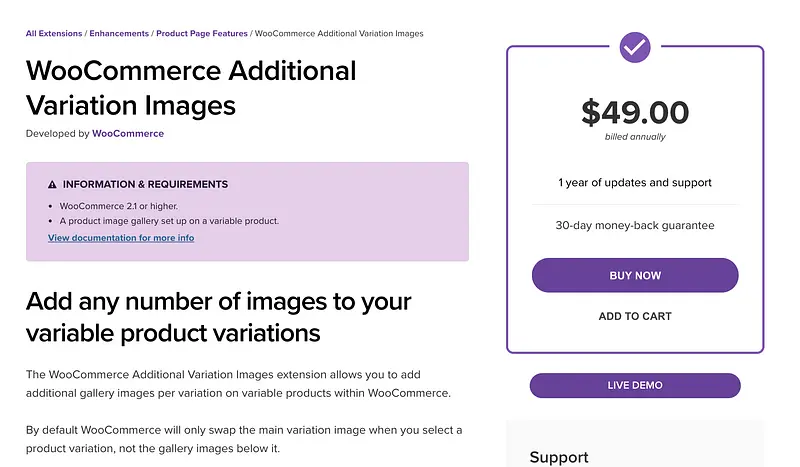This screenshot has width=800, height=467.
Task: Click the checkmark badge atop the pricing card
Action: click(x=635, y=46)
